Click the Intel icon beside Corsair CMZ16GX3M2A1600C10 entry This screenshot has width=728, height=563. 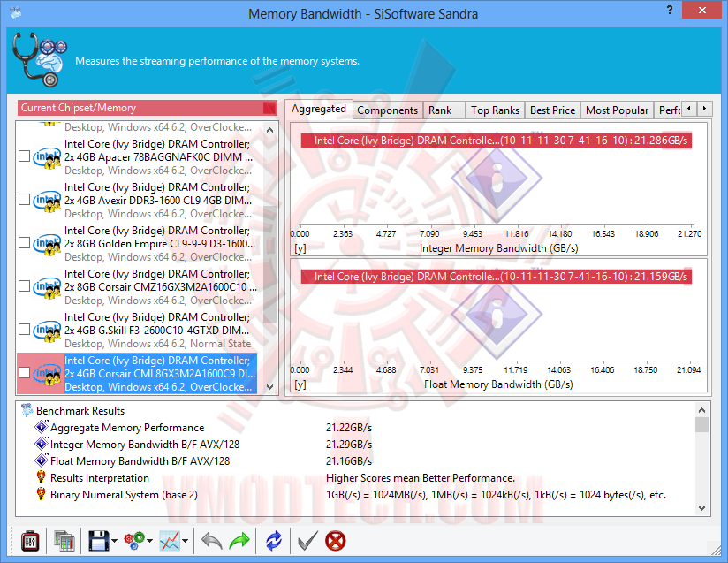(47, 287)
